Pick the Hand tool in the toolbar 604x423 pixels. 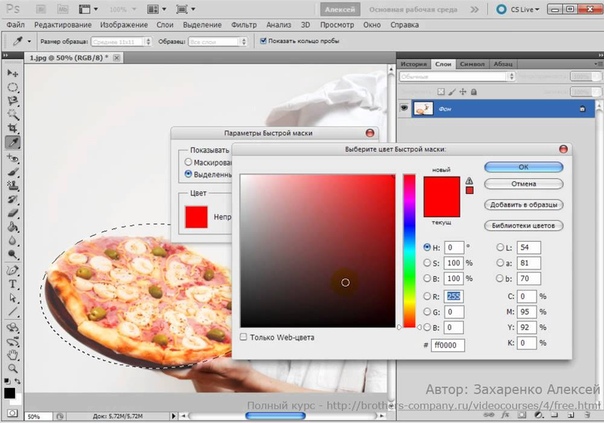13,353
